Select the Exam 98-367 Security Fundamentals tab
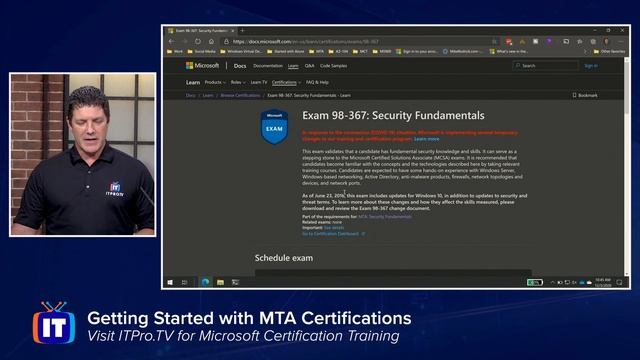Viewport: 640px width, 360px height. click(x=201, y=31)
